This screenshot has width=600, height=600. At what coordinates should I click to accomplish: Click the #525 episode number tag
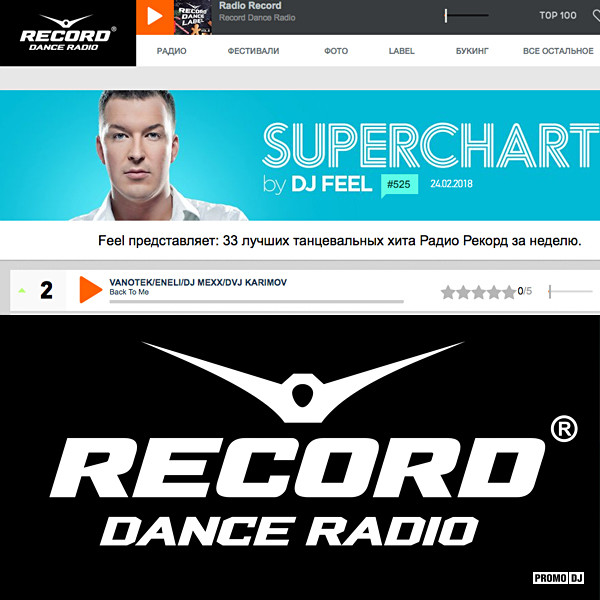point(399,185)
